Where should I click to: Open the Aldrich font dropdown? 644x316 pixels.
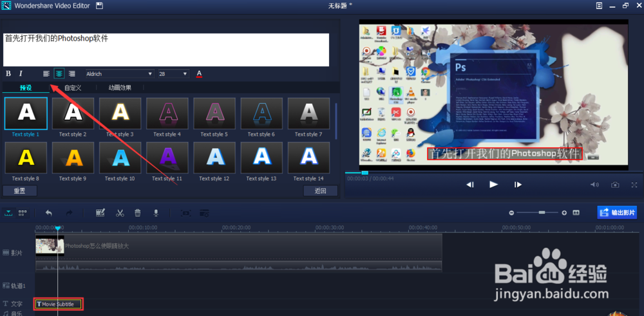[x=120, y=74]
